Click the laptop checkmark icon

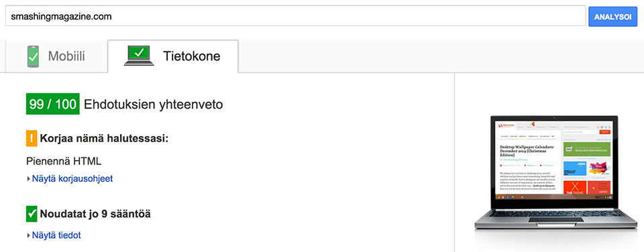click(x=139, y=56)
